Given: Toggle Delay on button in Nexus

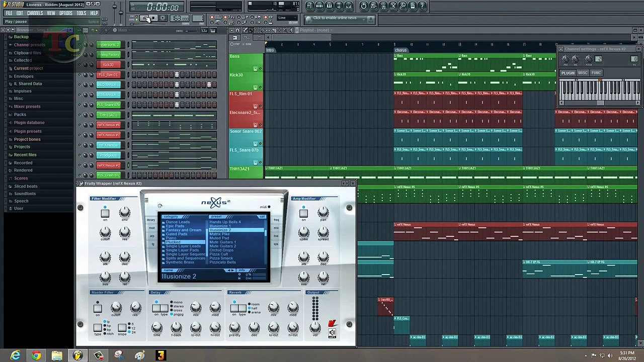Looking at the screenshot, I should tap(156, 308).
